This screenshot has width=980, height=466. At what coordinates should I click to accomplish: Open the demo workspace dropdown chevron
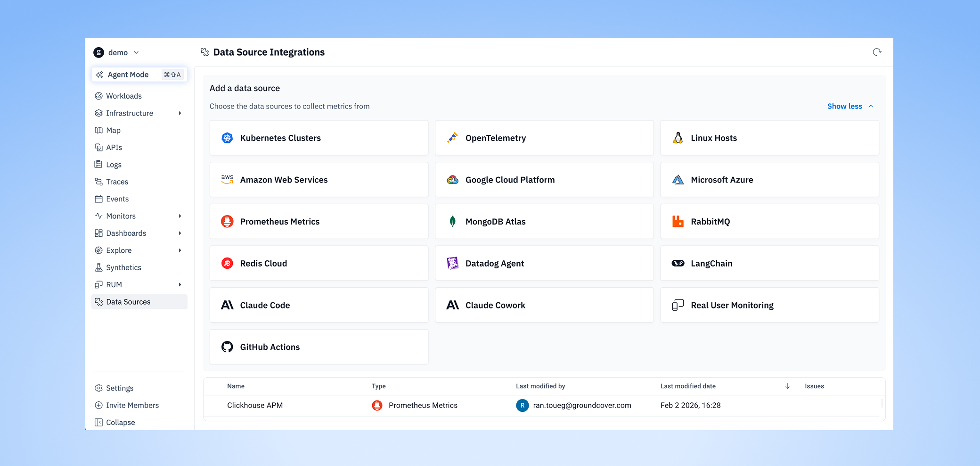136,52
